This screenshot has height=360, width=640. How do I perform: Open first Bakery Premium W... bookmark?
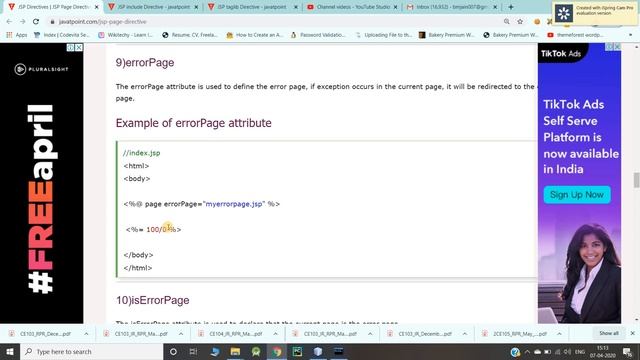447,35
